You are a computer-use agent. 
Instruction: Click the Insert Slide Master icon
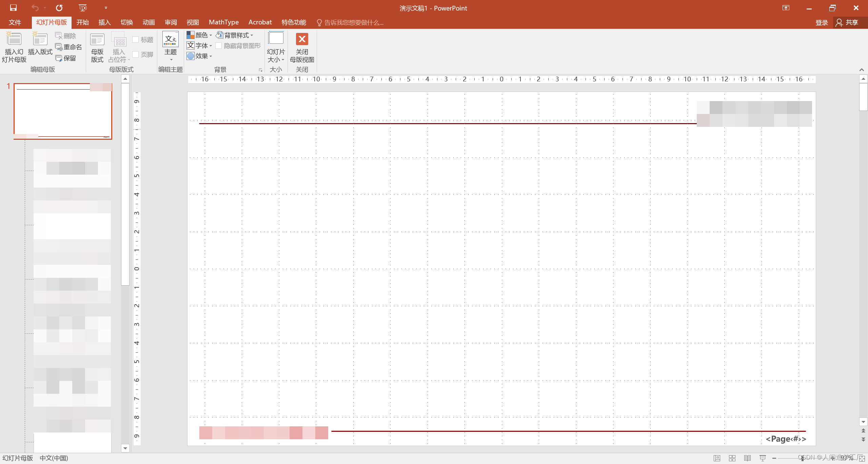pyautogui.click(x=14, y=40)
